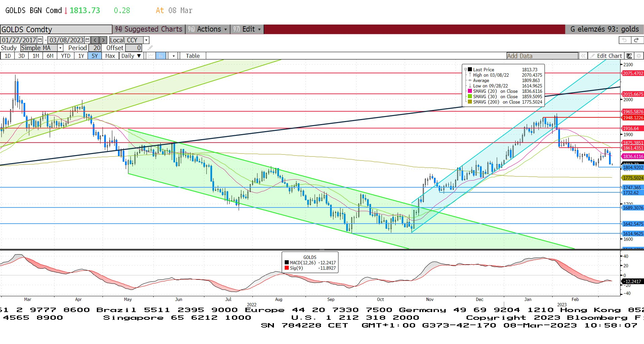Click the 1747.365 support level label

pos(633,188)
